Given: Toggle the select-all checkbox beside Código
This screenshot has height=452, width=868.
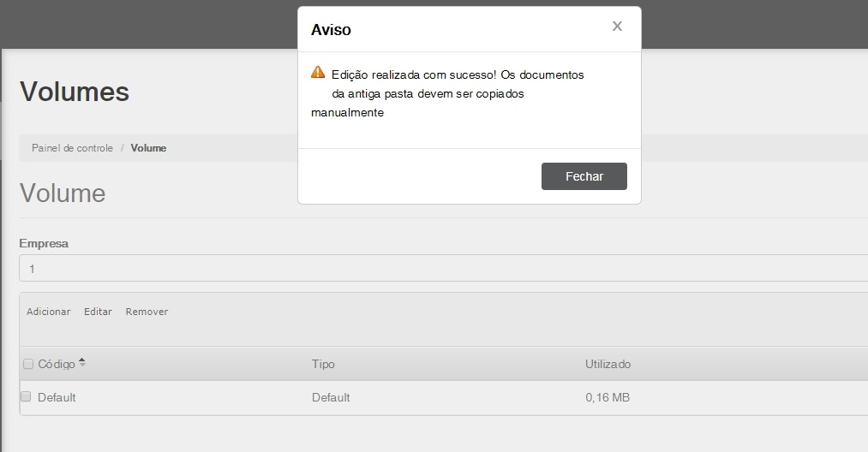Looking at the screenshot, I should [x=28, y=364].
